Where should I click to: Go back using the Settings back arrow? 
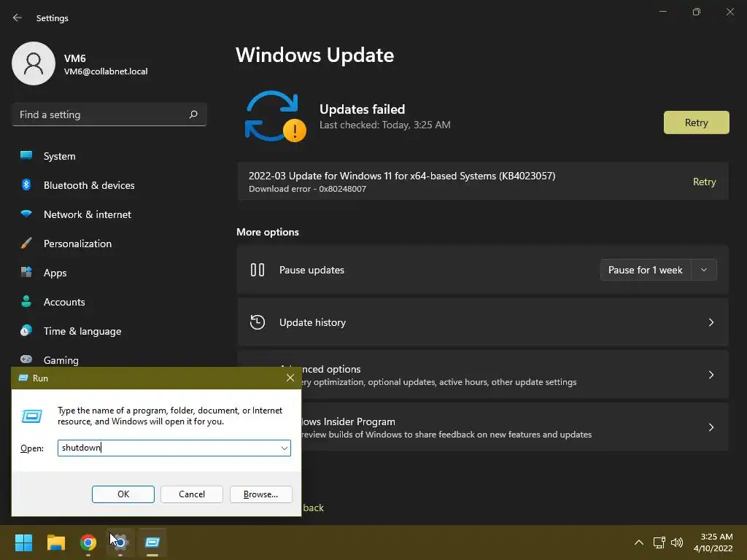[18, 17]
